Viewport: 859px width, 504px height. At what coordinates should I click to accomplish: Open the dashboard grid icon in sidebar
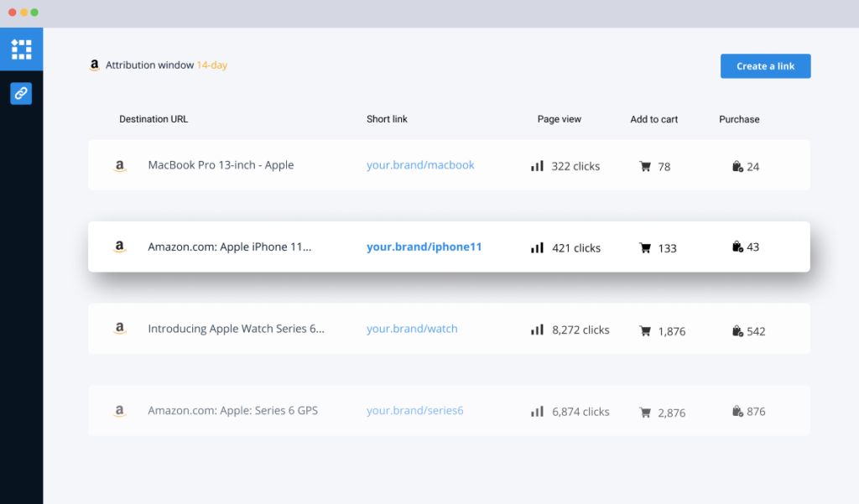point(21,49)
